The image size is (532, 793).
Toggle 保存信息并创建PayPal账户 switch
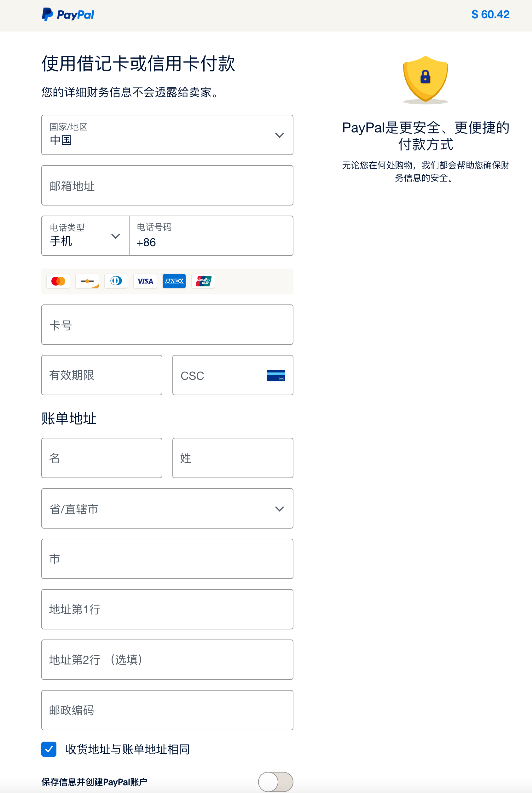pos(275,781)
